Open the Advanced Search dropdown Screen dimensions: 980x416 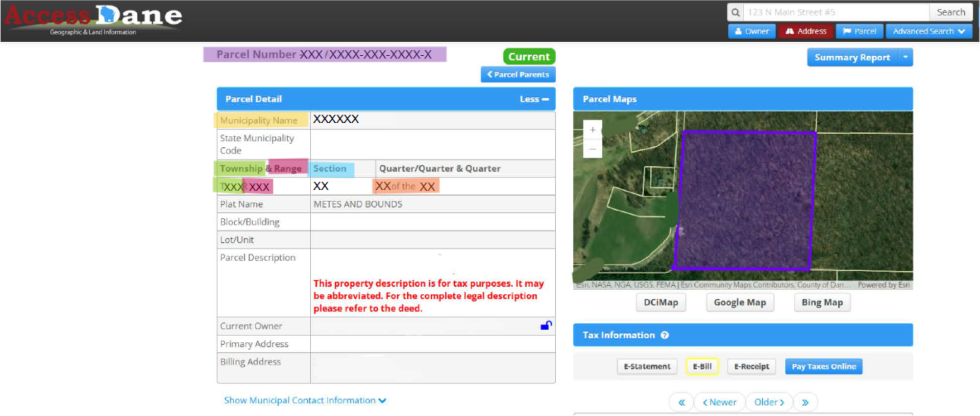pos(929,31)
